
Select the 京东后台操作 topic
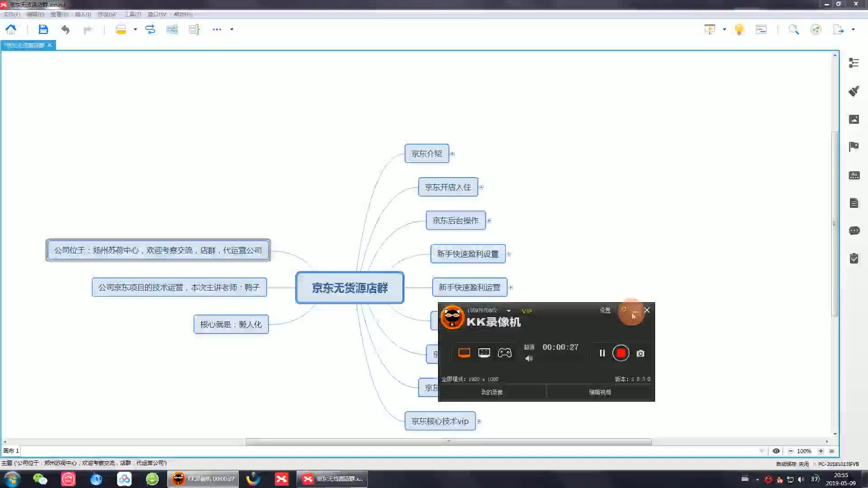point(456,221)
